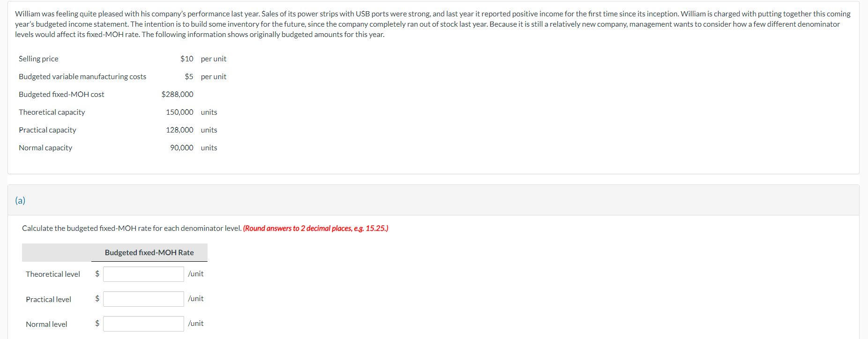Click the Theoretical level row label
868x339 pixels.
tap(52, 274)
